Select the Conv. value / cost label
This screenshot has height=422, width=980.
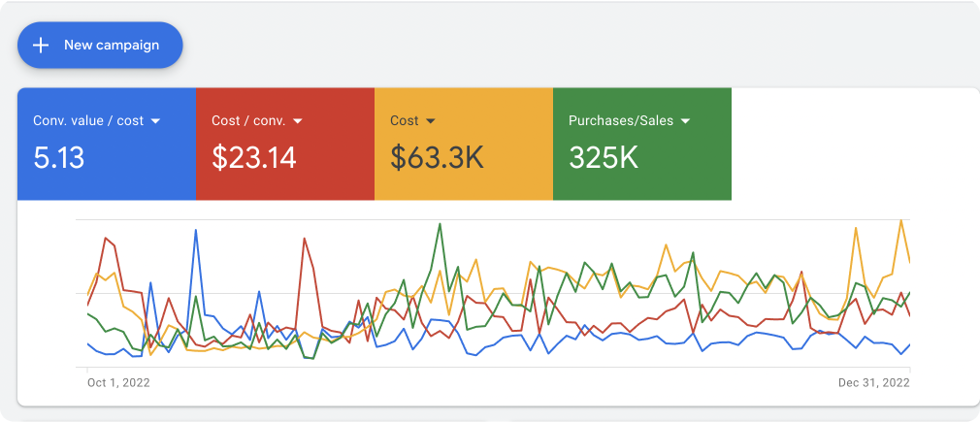tap(88, 121)
